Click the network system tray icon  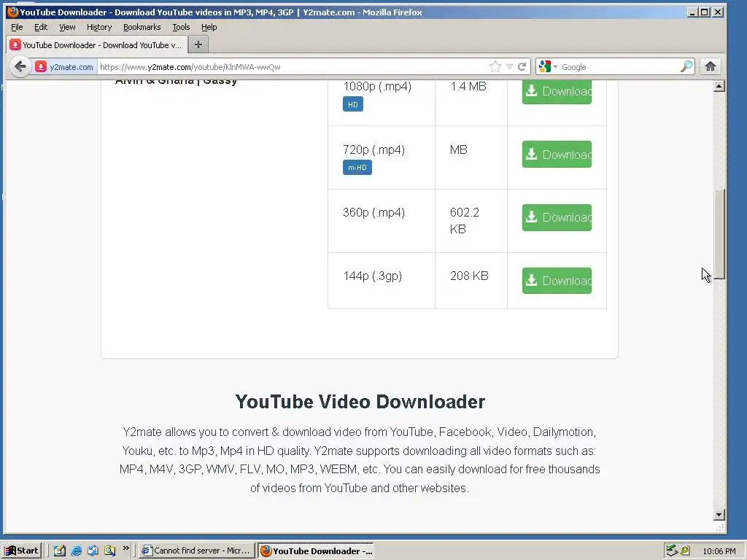(x=672, y=551)
